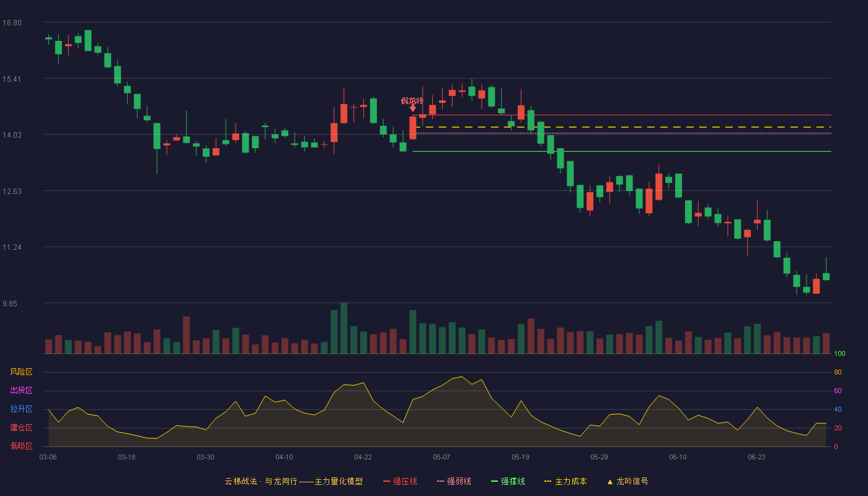Click the 06-23 date axis label
The height and width of the screenshot is (496, 868).
click(x=756, y=457)
